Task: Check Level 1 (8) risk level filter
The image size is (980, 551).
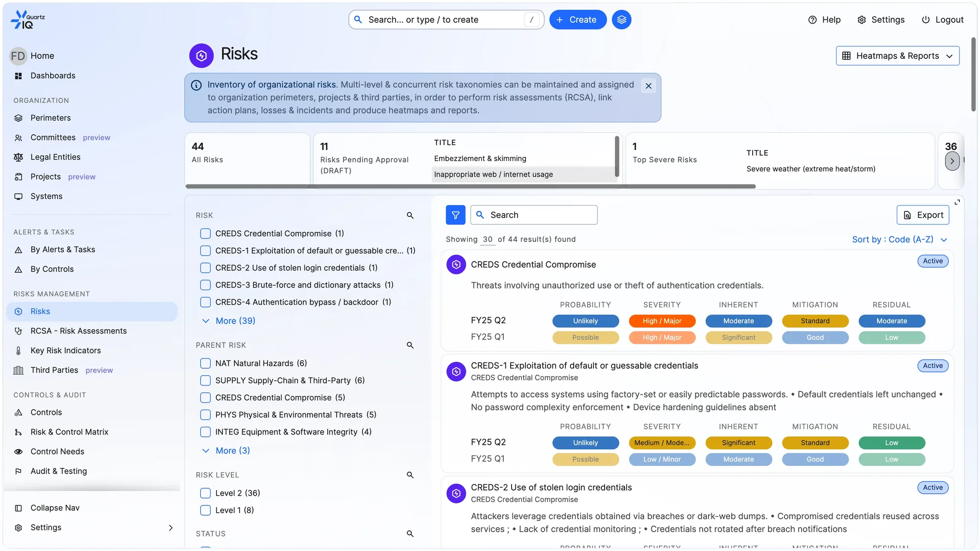Action: [205, 510]
